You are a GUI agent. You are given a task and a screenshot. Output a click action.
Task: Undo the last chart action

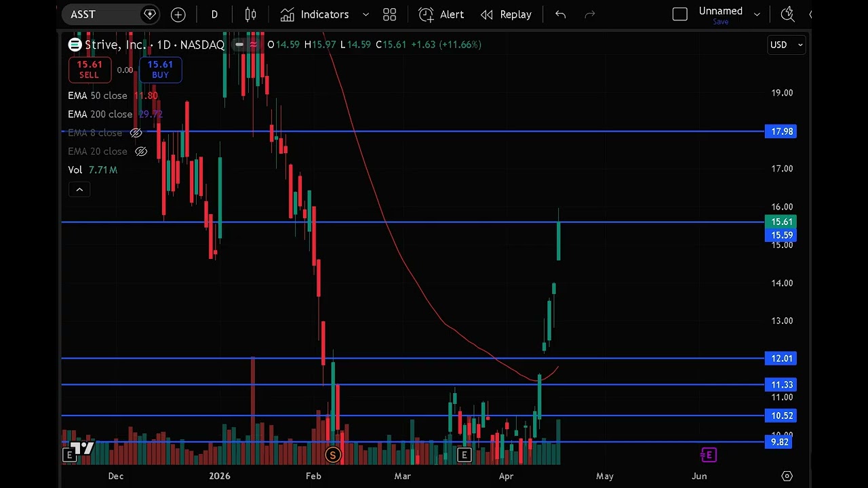pyautogui.click(x=560, y=14)
